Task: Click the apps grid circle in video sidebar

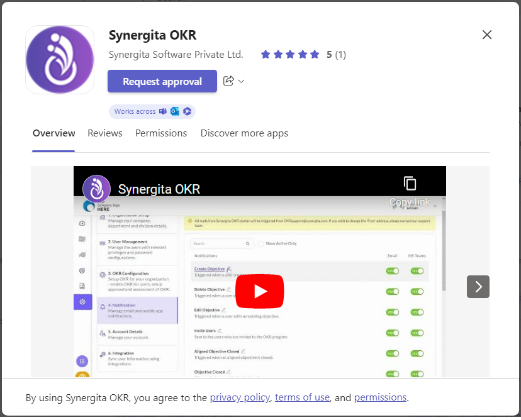Action: click(x=82, y=362)
